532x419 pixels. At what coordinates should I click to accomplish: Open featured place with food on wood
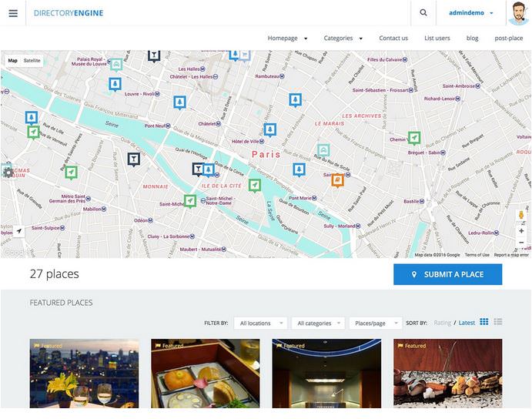(448, 373)
